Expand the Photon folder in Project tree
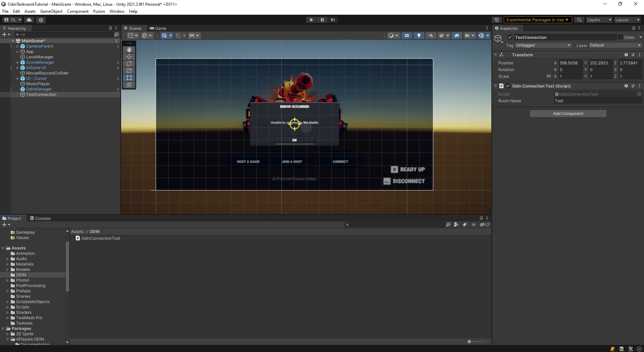Viewport: 644px width, 352px height. coord(8,280)
